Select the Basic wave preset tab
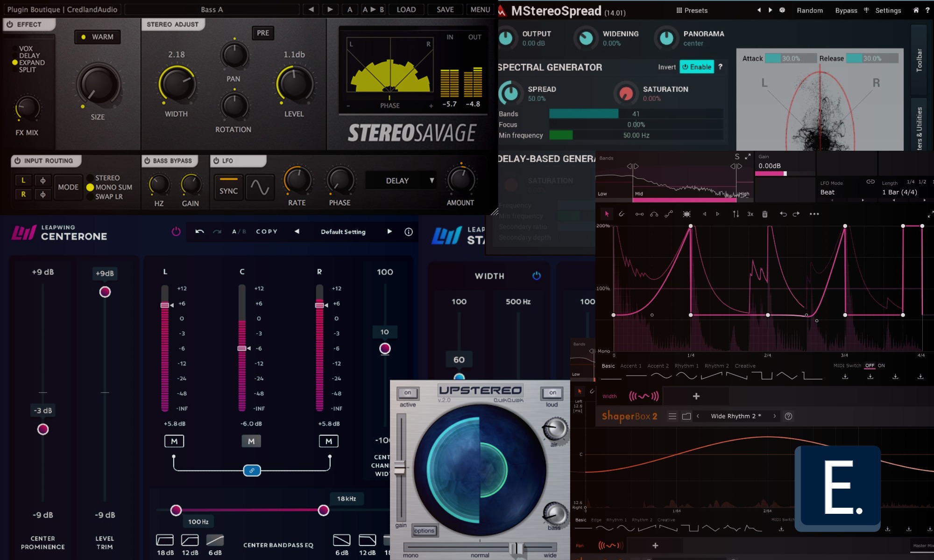 pos(608,366)
